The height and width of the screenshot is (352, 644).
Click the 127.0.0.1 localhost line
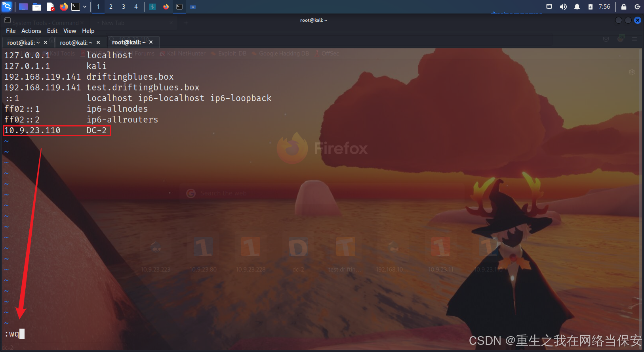[x=68, y=55]
